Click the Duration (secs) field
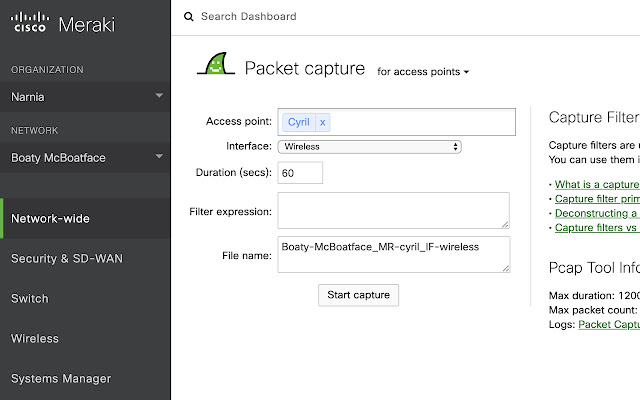 click(x=300, y=173)
